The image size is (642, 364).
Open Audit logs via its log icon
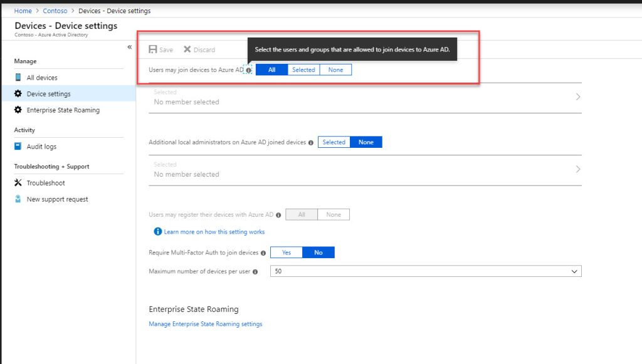pos(17,147)
